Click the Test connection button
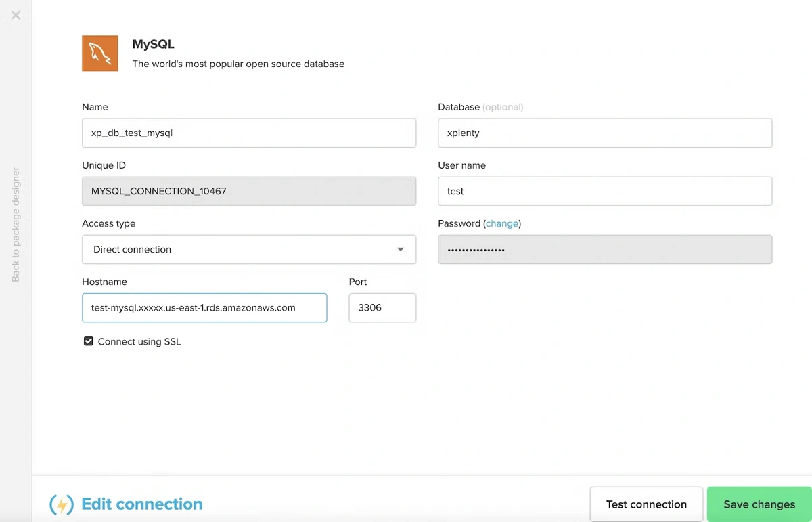 coord(646,504)
